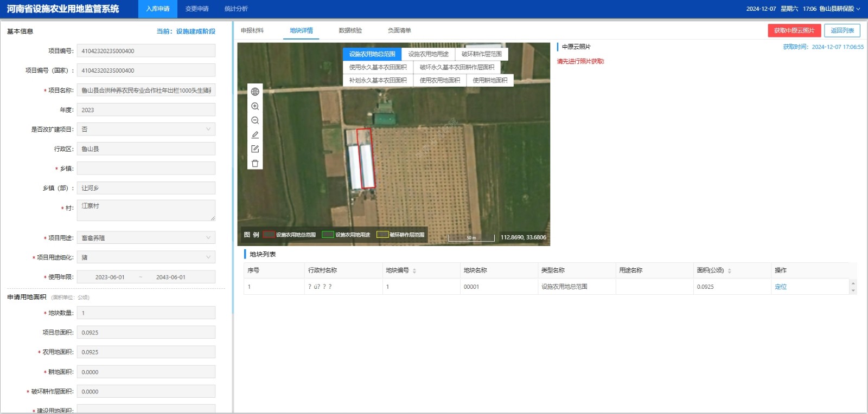Image resolution: width=868 pixels, height=414 pixels.
Task: Click 请先进行照片获取 red notice
Action: (580, 61)
